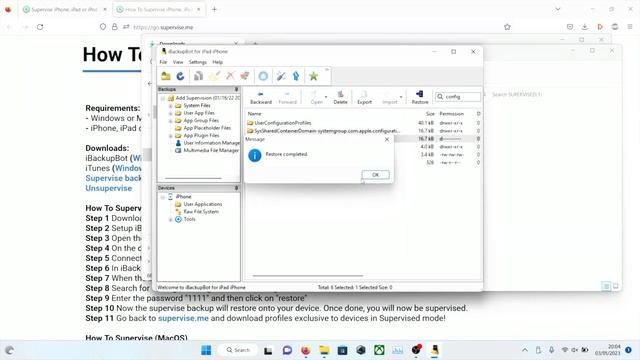This screenshot has width=640, height=360.
Task: Click the Firefox address bar URL
Action: [x=163, y=27]
